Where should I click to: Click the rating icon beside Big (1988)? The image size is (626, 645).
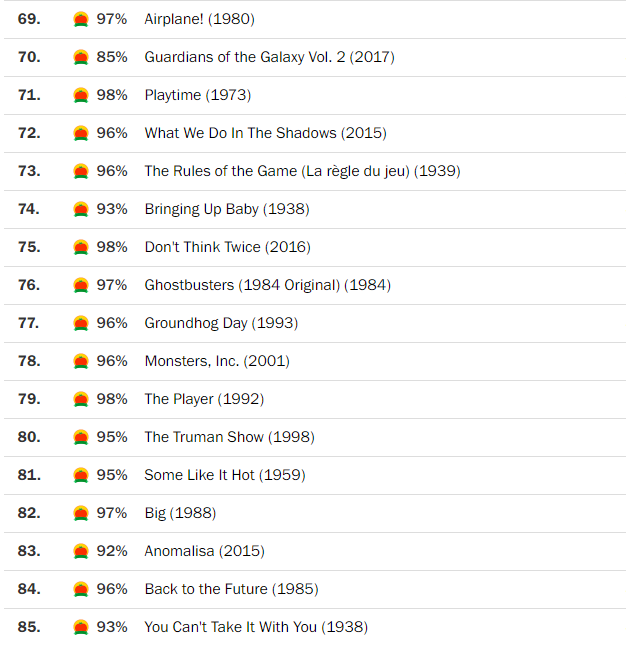[81, 513]
